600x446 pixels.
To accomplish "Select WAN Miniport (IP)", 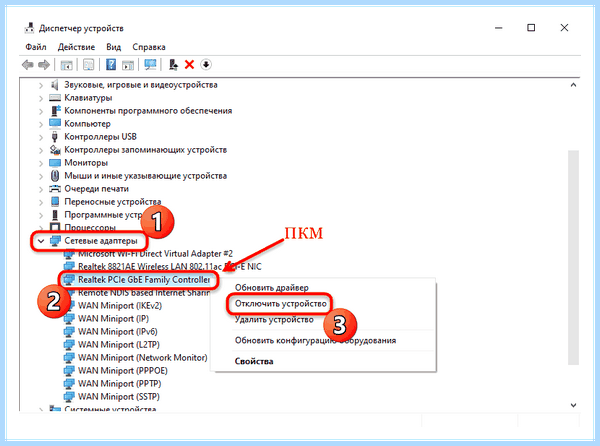I will click(x=113, y=319).
